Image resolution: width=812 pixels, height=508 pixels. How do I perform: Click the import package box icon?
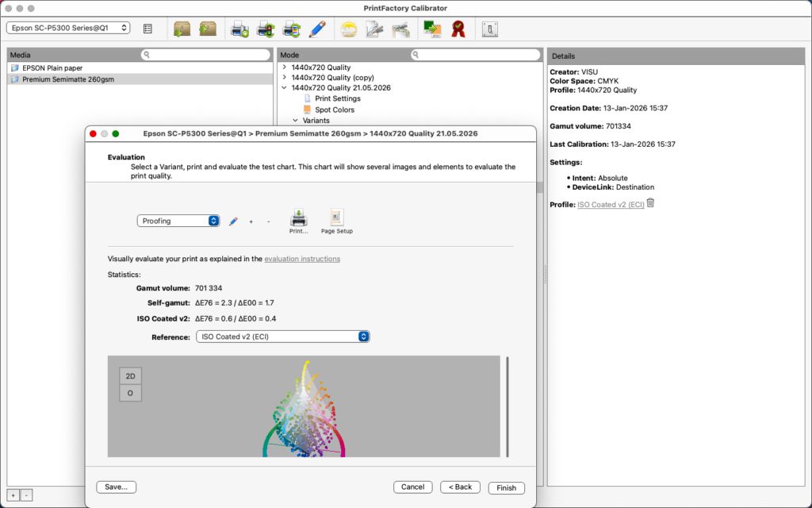coord(182,29)
